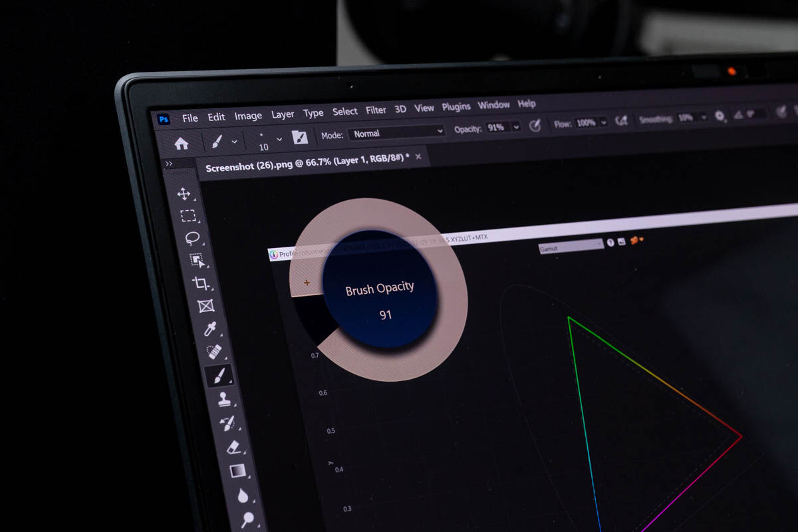Image resolution: width=798 pixels, height=532 pixels.
Task: Toggle the brush settings panel icon
Action: (x=300, y=138)
